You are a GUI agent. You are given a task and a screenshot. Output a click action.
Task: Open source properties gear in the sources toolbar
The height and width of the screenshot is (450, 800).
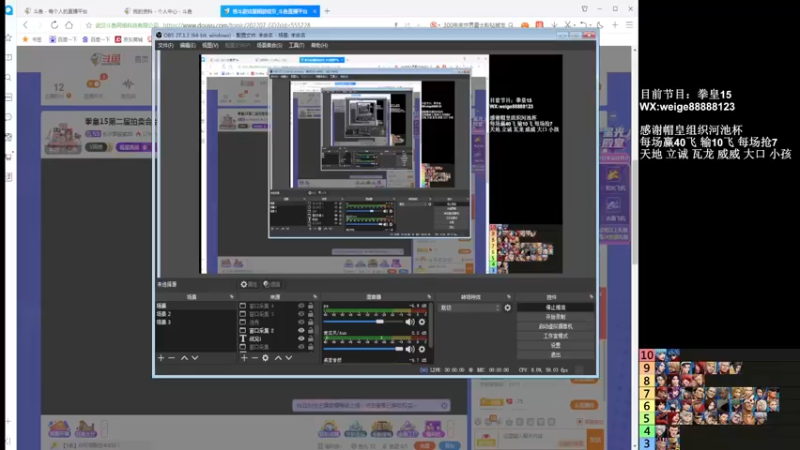pos(265,358)
